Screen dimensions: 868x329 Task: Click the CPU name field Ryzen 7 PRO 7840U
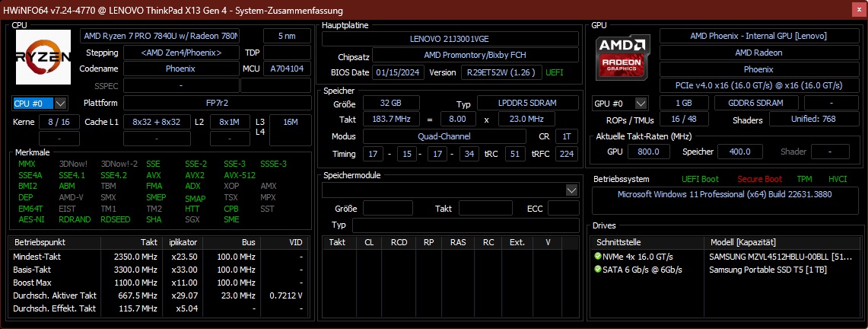[160, 36]
